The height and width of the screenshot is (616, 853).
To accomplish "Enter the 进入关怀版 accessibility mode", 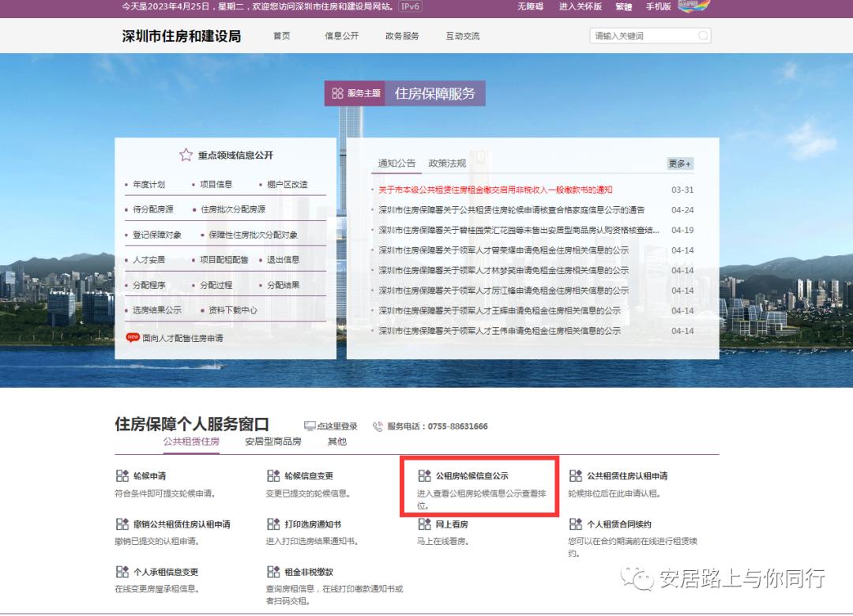I will [580, 8].
